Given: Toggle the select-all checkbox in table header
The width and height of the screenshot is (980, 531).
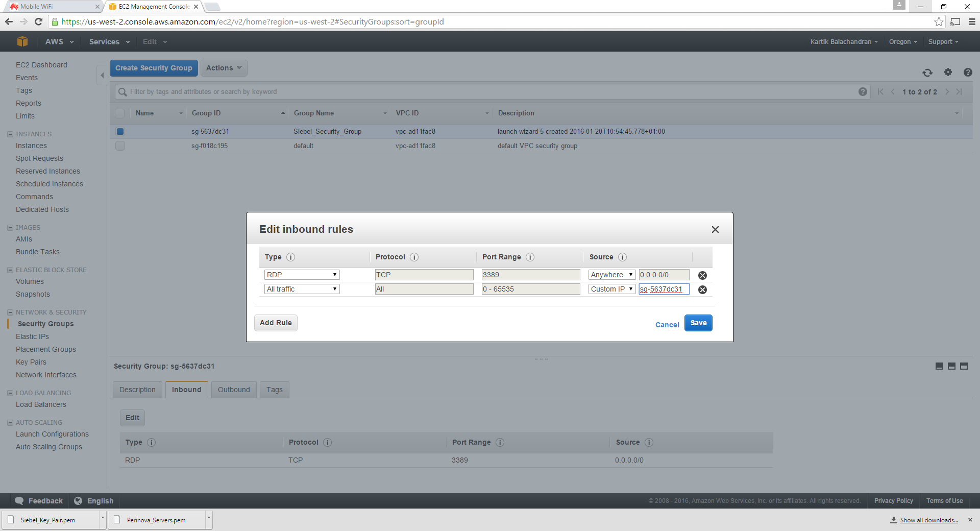Looking at the screenshot, I should [x=120, y=113].
